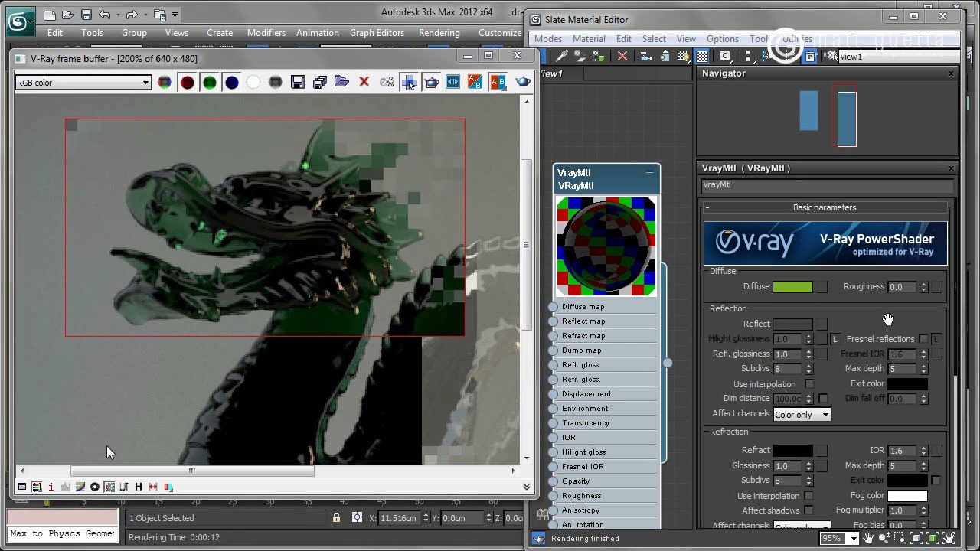Clear the image with red X

click(364, 83)
